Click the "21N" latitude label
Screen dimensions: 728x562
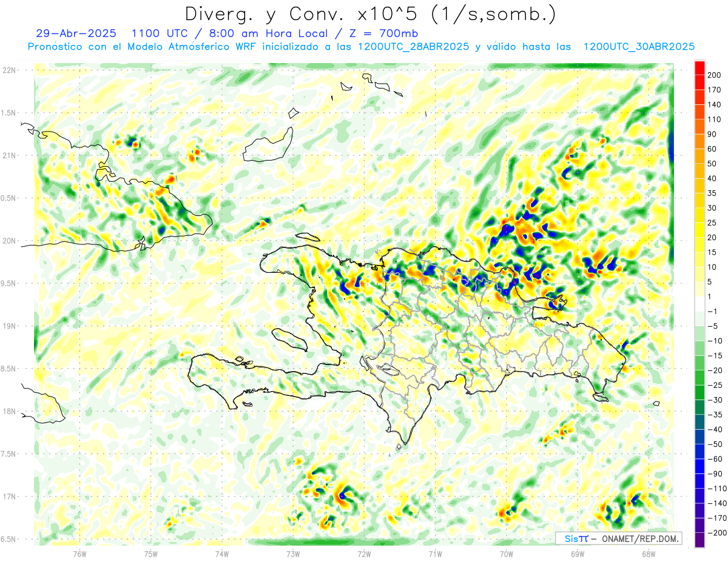coord(9,155)
